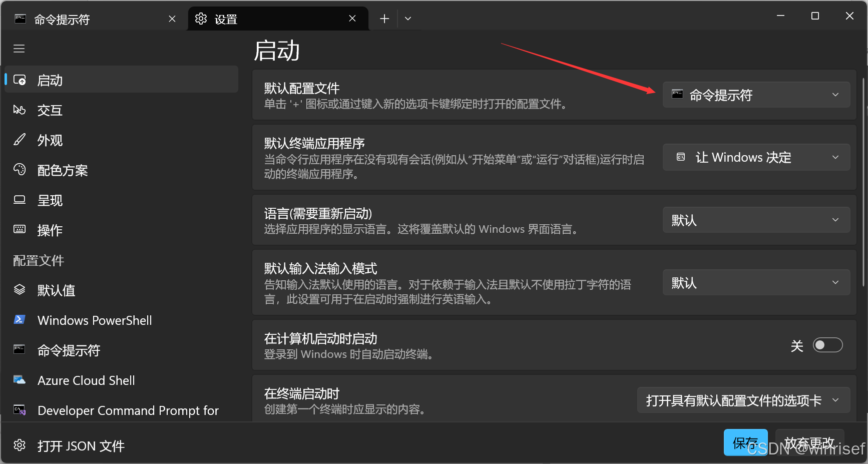Click the gear icon beside 打开 JSON 文件
Image resolution: width=868 pixels, height=464 pixels.
coord(20,445)
